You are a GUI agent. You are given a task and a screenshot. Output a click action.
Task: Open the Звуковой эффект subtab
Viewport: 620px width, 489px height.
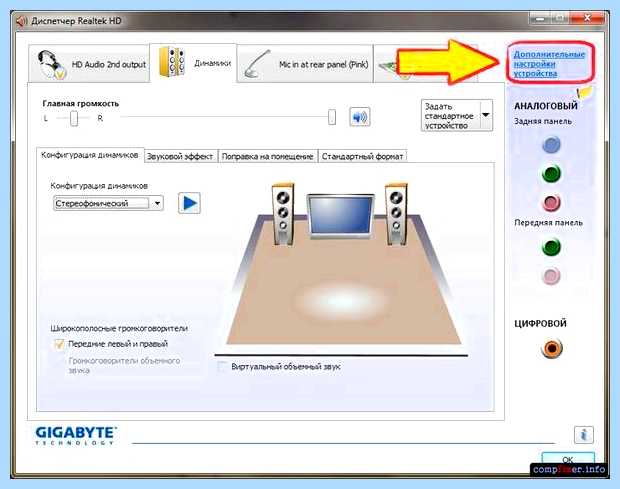click(180, 156)
